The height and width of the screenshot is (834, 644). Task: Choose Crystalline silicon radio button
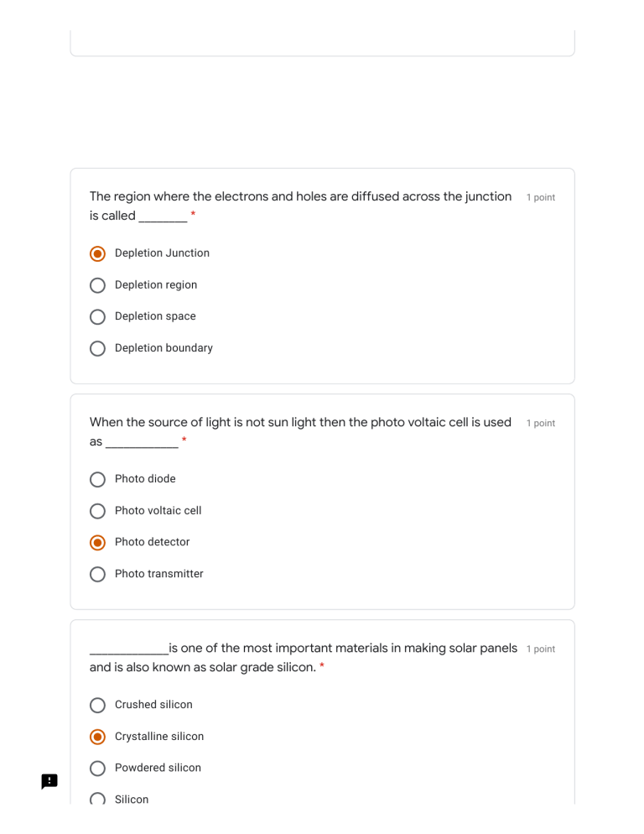point(98,737)
